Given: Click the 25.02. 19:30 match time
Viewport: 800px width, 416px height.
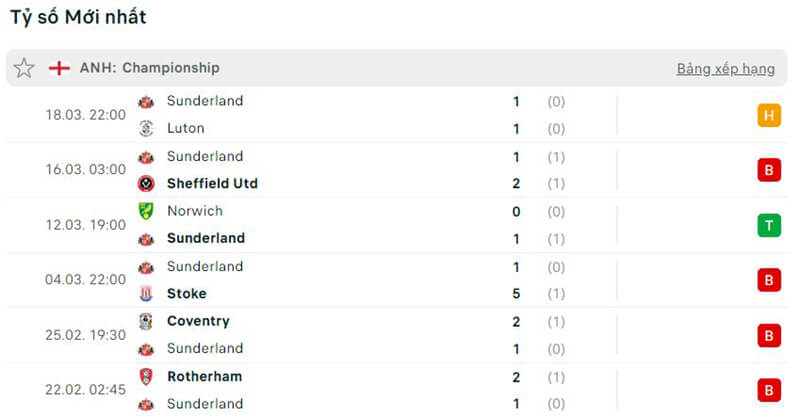Looking at the screenshot, I should click(85, 335).
